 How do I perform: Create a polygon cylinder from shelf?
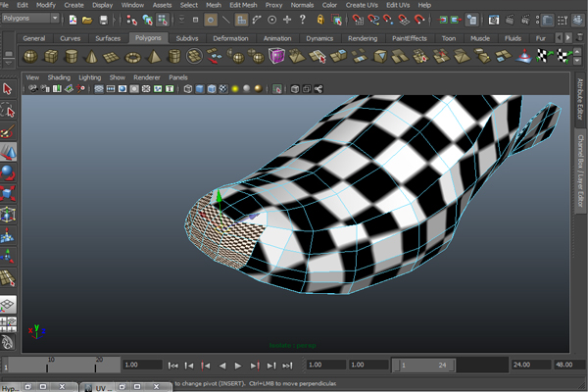(71, 57)
